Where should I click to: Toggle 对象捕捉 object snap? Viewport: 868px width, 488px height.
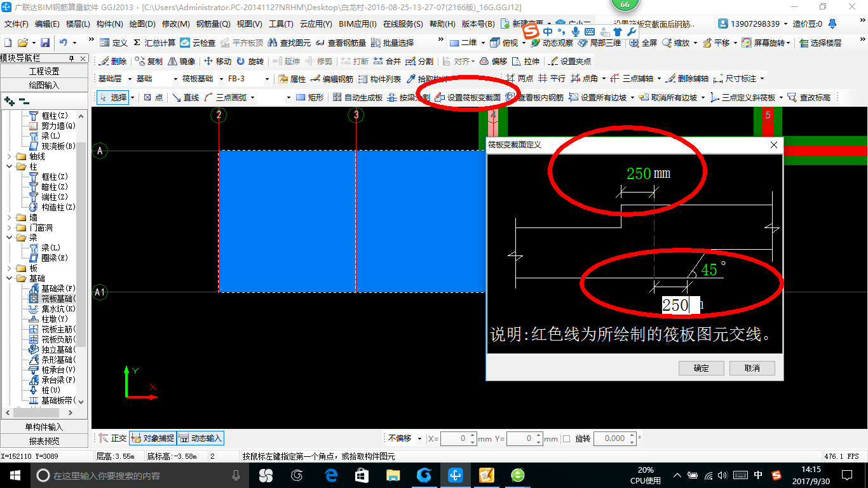153,438
